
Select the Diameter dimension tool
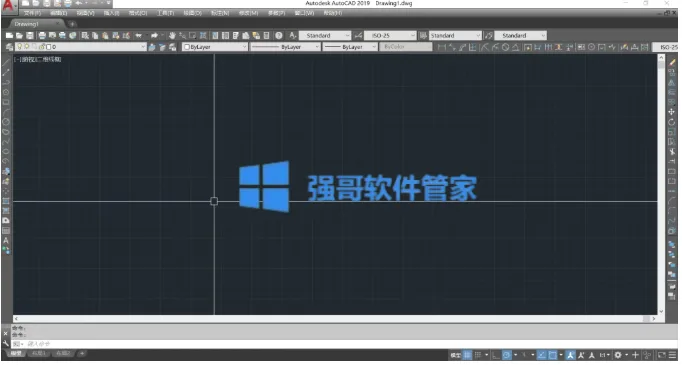tap(505, 47)
